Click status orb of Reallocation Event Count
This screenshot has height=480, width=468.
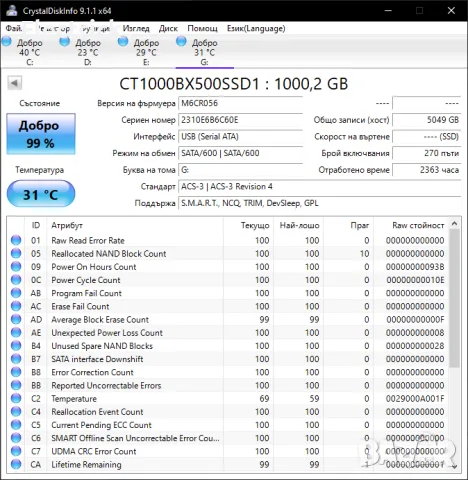click(16, 411)
